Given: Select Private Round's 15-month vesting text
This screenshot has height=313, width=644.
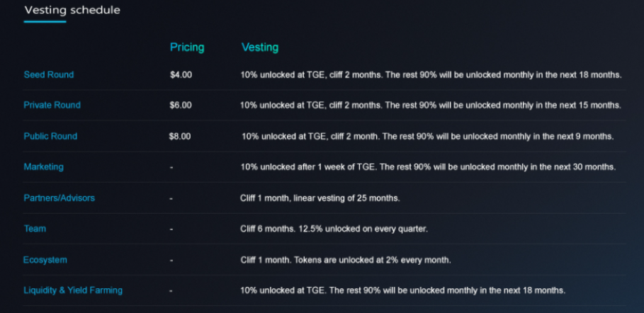Looking at the screenshot, I should (x=431, y=105).
